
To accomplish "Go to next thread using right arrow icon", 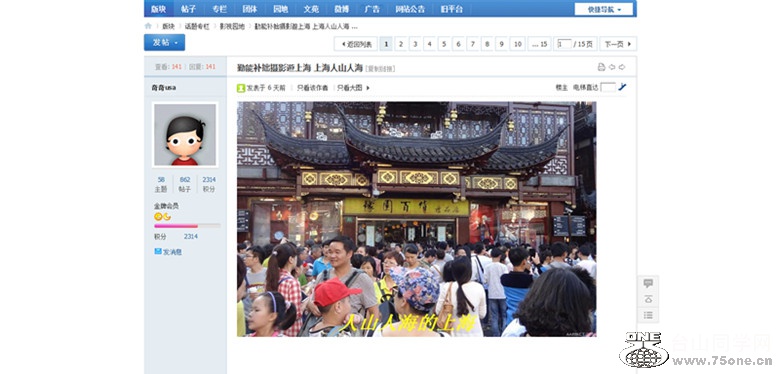I will click(x=622, y=67).
